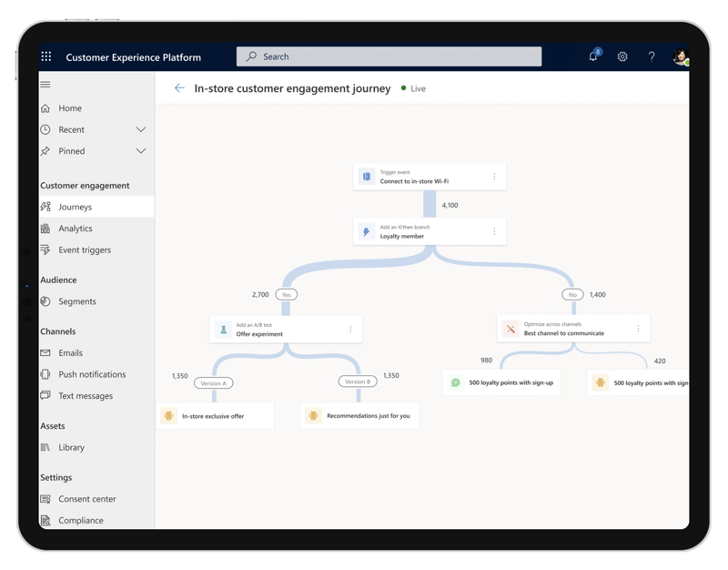This screenshot has width=728, height=570.
Task: Click the 420 count label
Action: 660,361
